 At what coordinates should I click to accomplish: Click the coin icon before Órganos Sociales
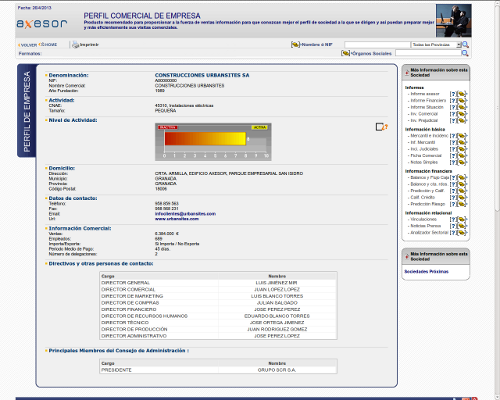345,53
